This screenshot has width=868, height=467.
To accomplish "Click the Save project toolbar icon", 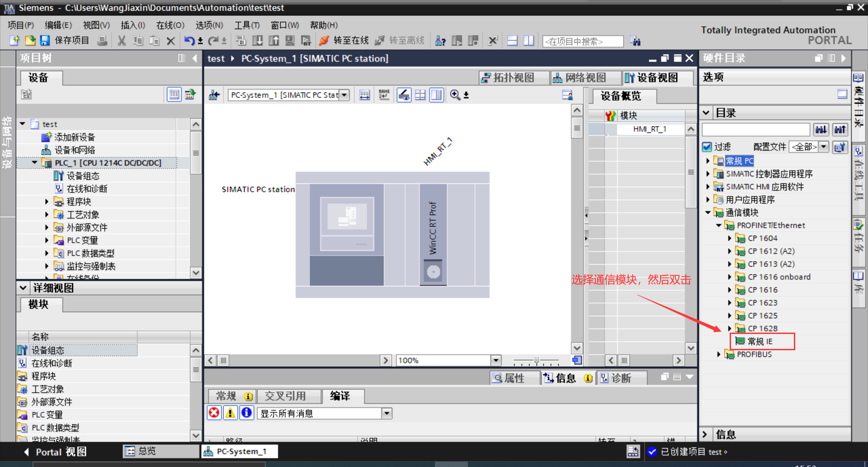I will point(45,41).
